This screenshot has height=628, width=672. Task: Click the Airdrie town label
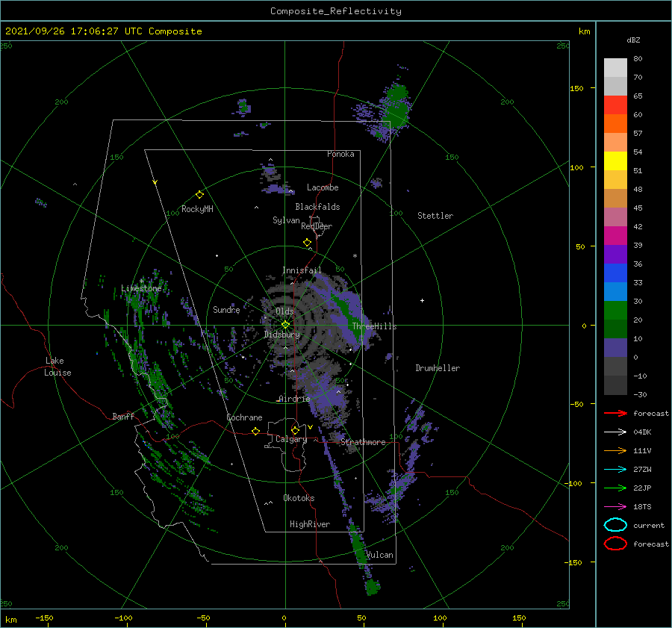click(294, 399)
